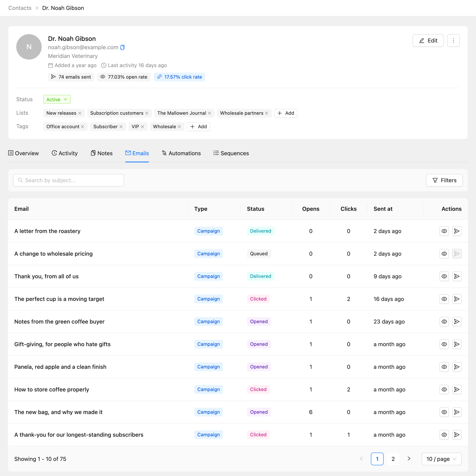This screenshot has height=476, width=476.
Task: Remove the Wholesale tag
Action: 179,127
